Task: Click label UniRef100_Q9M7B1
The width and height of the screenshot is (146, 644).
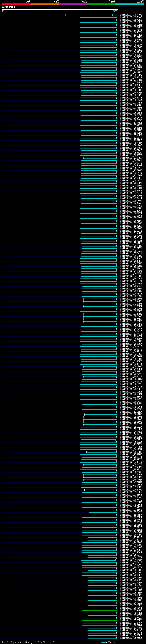Action: (131, 324)
